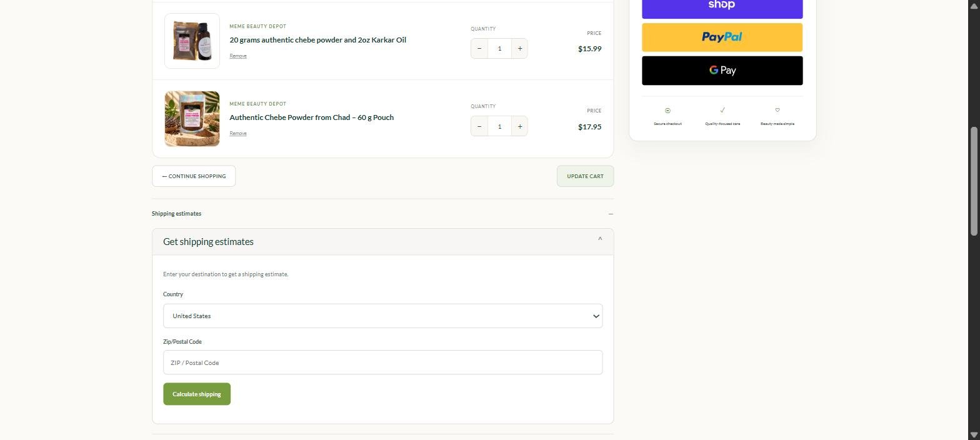Click the Quality-focused care checkmark icon
Viewport: 980px width, 440px height.
(x=722, y=110)
